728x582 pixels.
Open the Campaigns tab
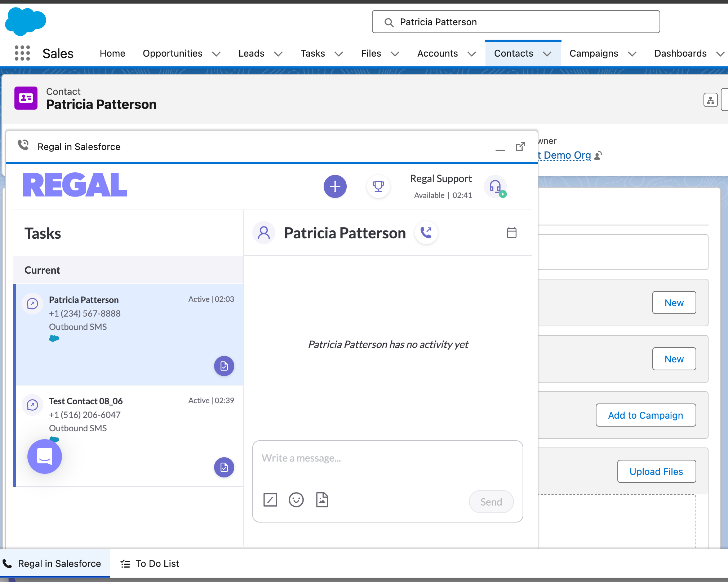[594, 53]
